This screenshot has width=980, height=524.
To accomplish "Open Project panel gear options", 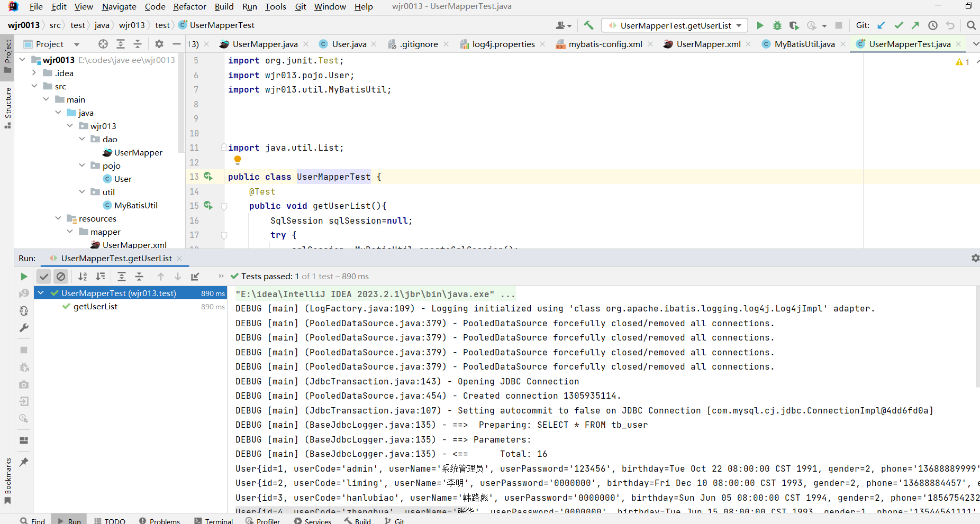I will click(159, 44).
